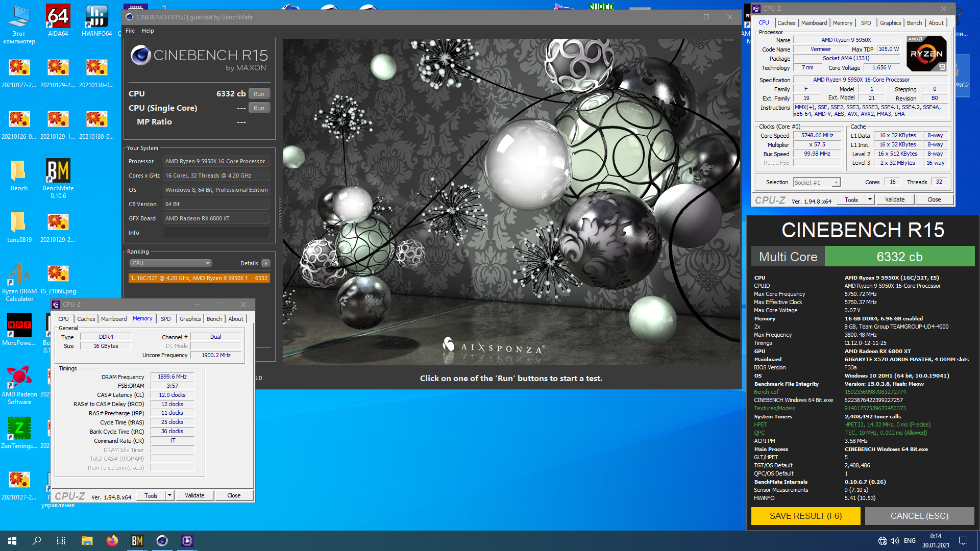Open the File menu in Cinebench

[x=130, y=31]
